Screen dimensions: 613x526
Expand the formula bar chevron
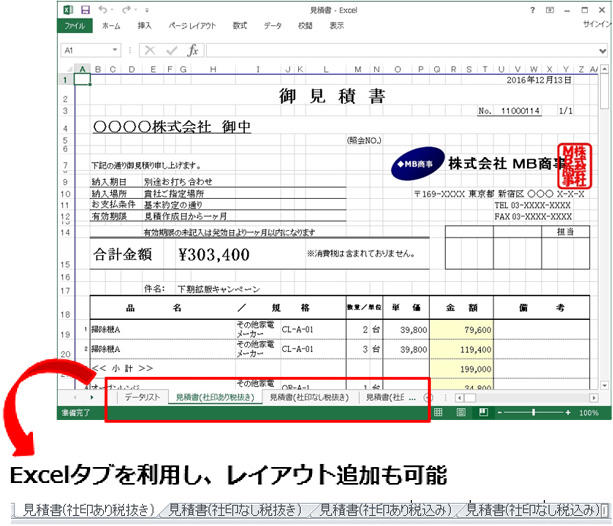pos(602,50)
